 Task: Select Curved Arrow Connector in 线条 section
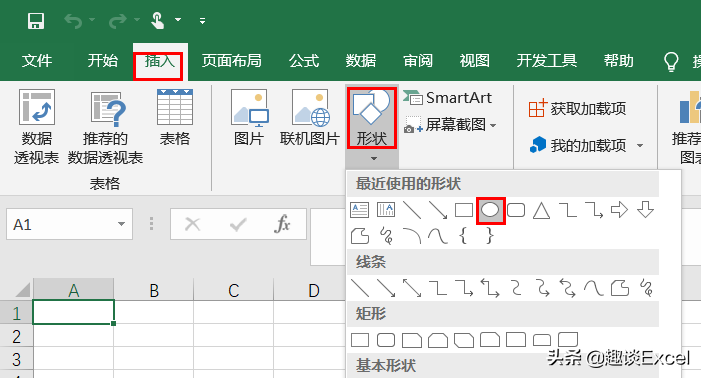point(542,288)
